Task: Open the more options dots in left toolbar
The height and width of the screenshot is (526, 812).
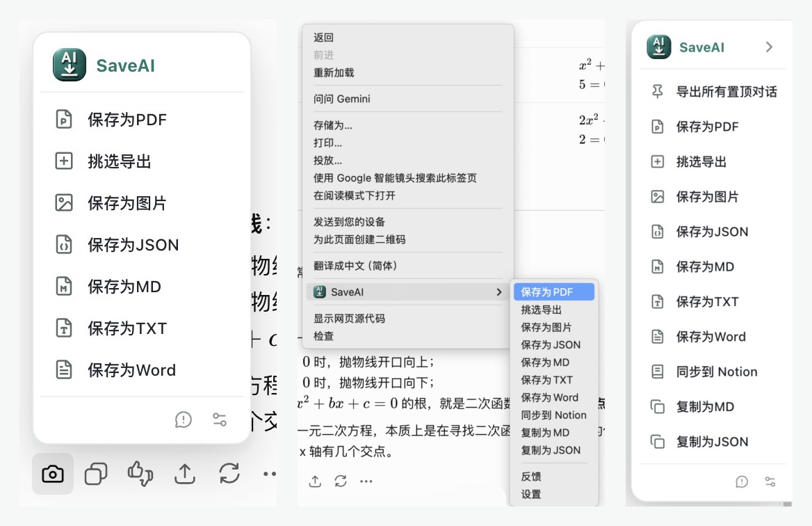Action: (x=269, y=474)
